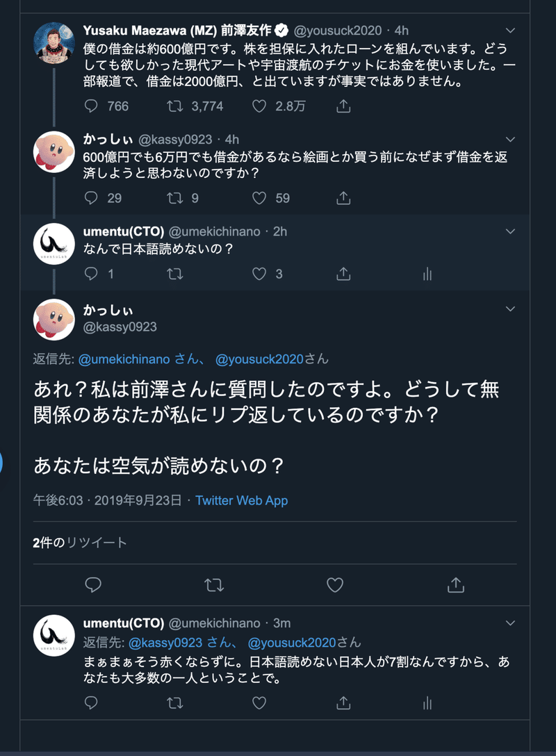
Task: Retweet the Maezawa tweet showing 3,774 retweets
Action: click(x=174, y=106)
